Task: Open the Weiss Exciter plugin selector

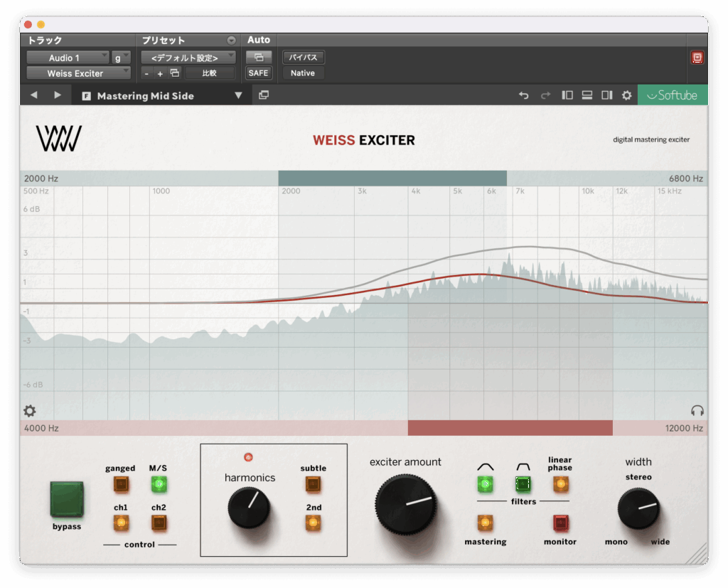Action: tap(78, 73)
